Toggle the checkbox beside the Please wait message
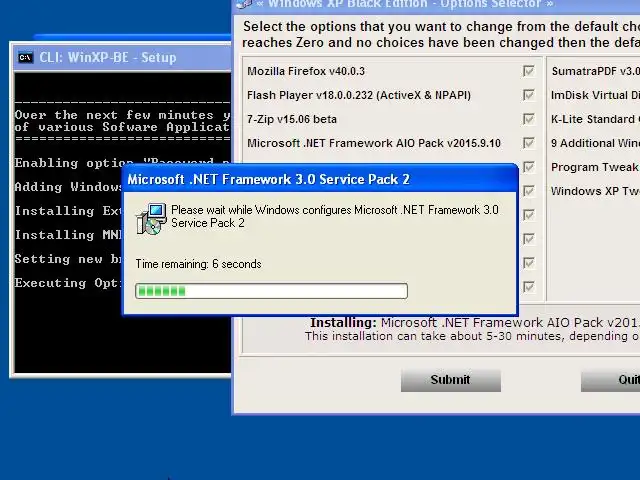This screenshot has height=480, width=640. coord(529,215)
